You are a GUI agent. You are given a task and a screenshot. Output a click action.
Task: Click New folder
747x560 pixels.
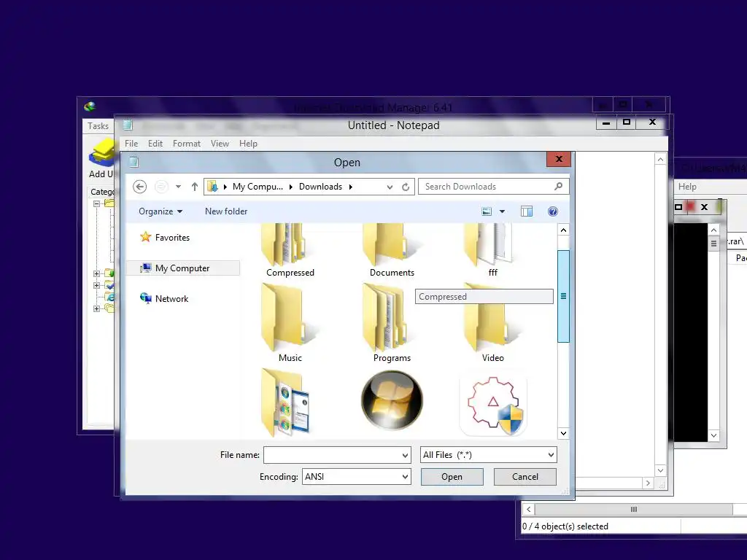(x=226, y=211)
